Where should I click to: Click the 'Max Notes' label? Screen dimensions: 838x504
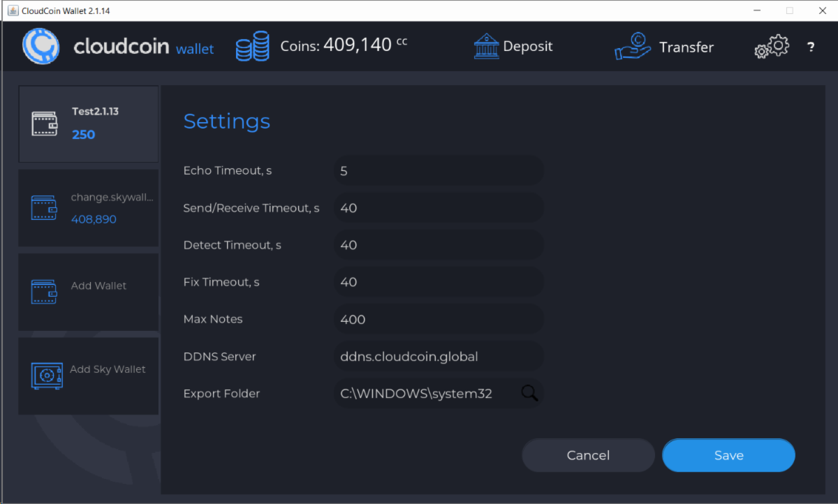tap(213, 319)
